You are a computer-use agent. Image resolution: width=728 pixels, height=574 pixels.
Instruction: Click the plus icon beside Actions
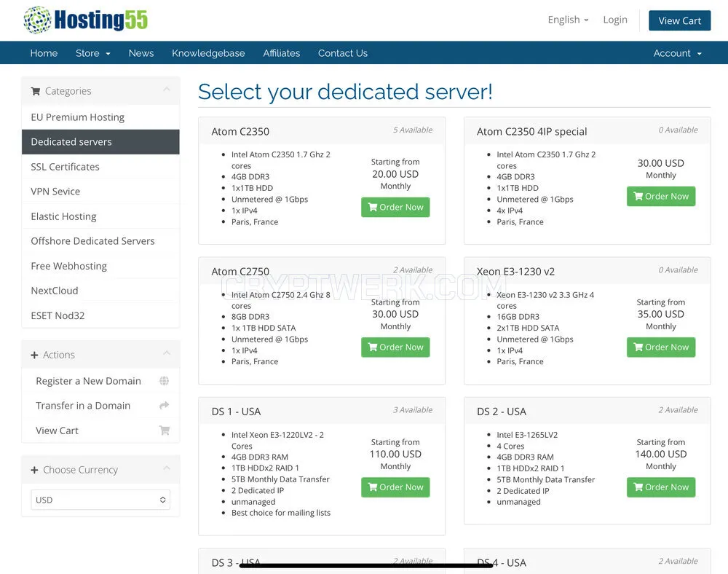pyautogui.click(x=34, y=355)
